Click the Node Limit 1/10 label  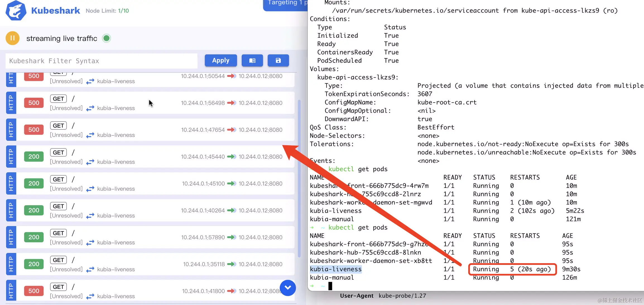point(107,11)
